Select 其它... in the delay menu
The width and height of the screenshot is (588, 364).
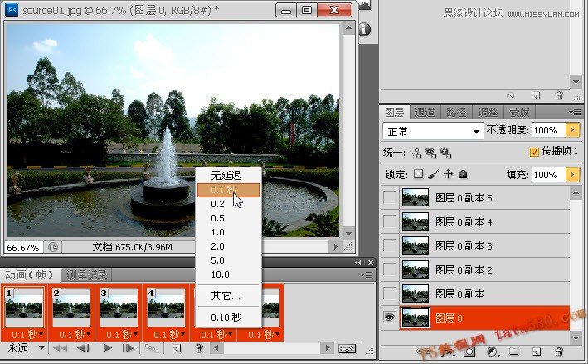[x=226, y=296]
